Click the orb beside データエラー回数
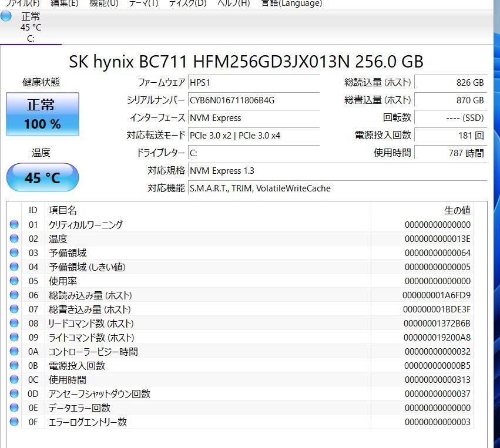 pyautogui.click(x=15, y=408)
